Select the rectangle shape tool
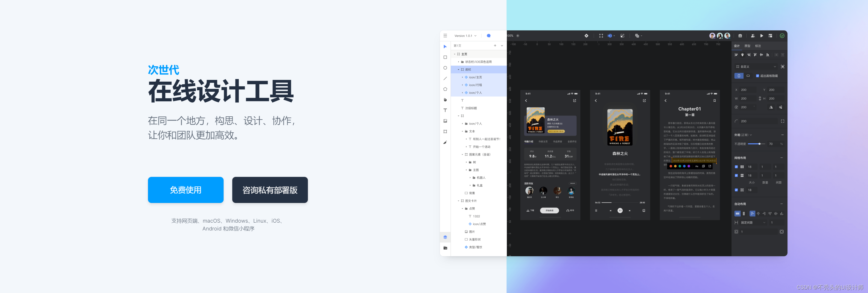 tap(445, 57)
